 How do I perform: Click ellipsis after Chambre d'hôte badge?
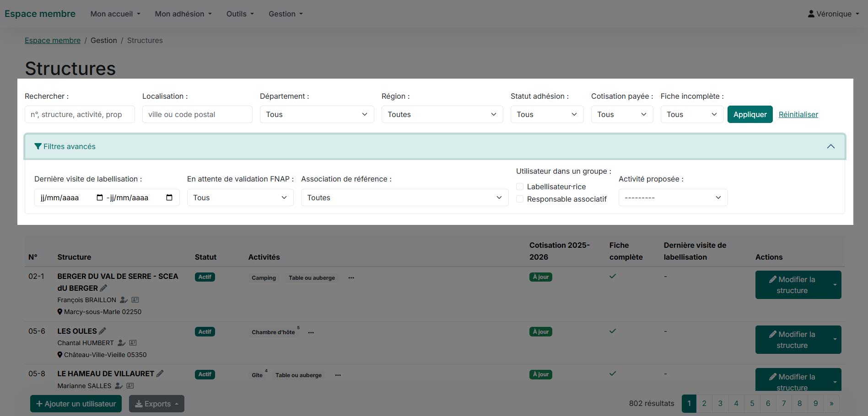[x=311, y=333]
